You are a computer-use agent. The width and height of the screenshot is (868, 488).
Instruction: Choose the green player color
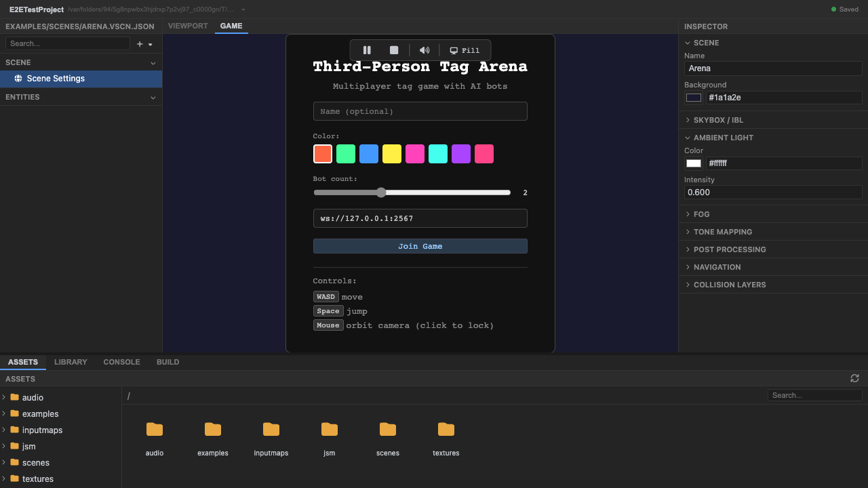click(x=346, y=154)
